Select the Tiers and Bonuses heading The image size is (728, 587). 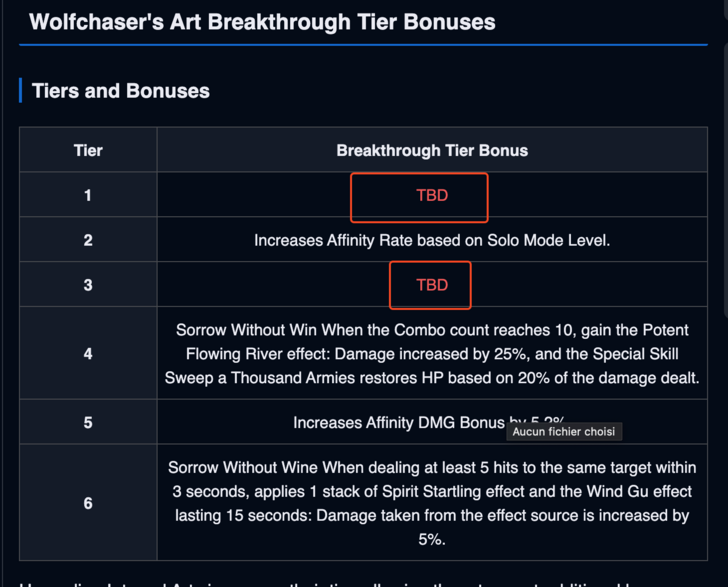tap(121, 91)
